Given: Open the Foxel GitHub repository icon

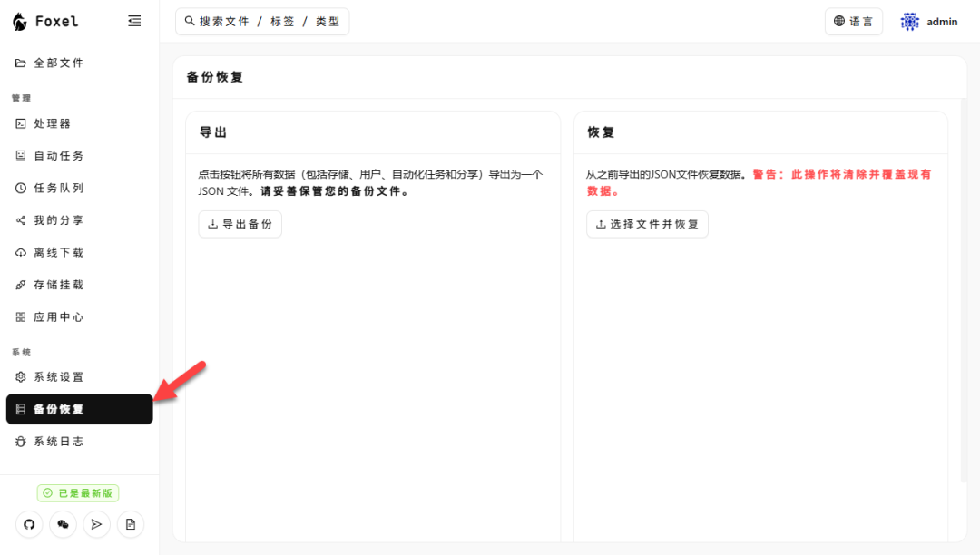Looking at the screenshot, I should tap(28, 524).
